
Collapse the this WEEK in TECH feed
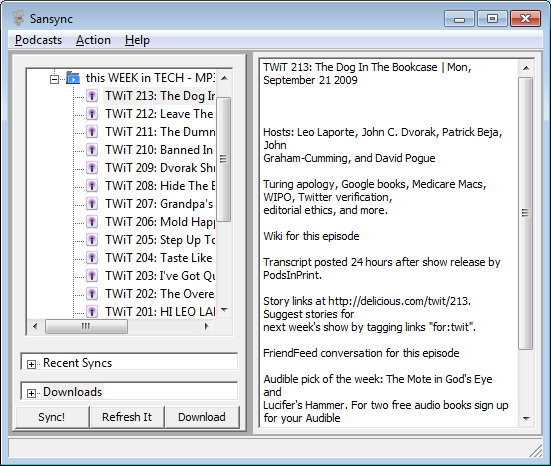click(x=54, y=79)
